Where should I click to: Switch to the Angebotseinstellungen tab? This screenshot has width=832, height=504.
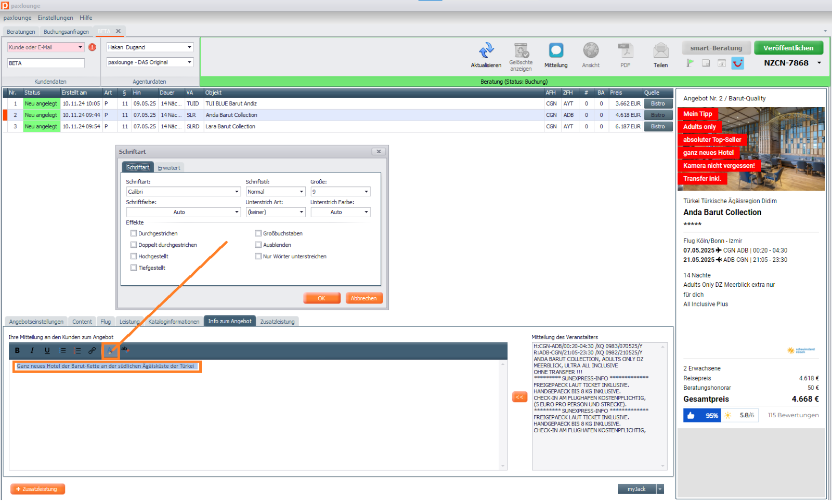point(36,322)
